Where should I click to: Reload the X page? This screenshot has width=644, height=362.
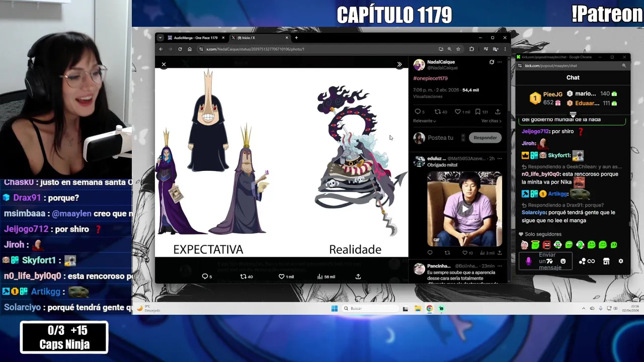pyautogui.click(x=180, y=49)
